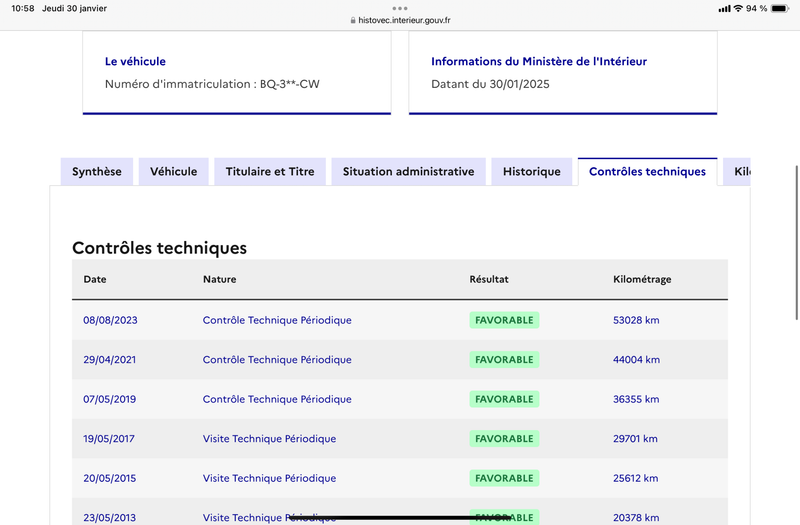The image size is (800, 525).
Task: Click the Le véhicule card heading
Action: [135, 61]
